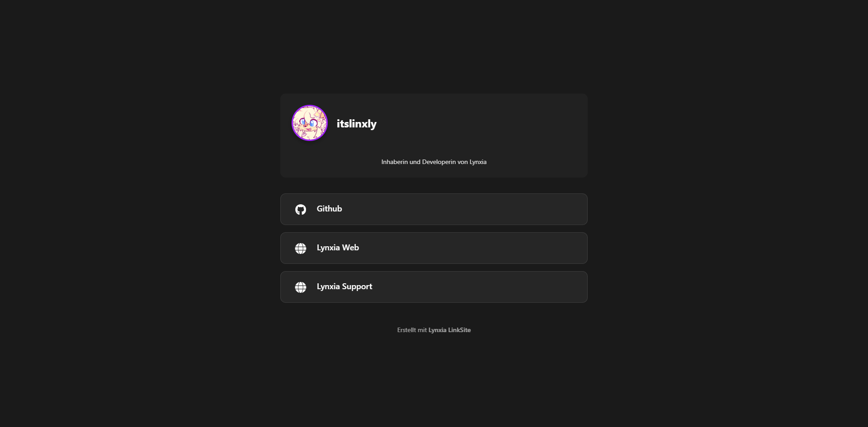Click the bio text about Lynxia
Viewport: 868px width, 427px height.
pos(434,162)
